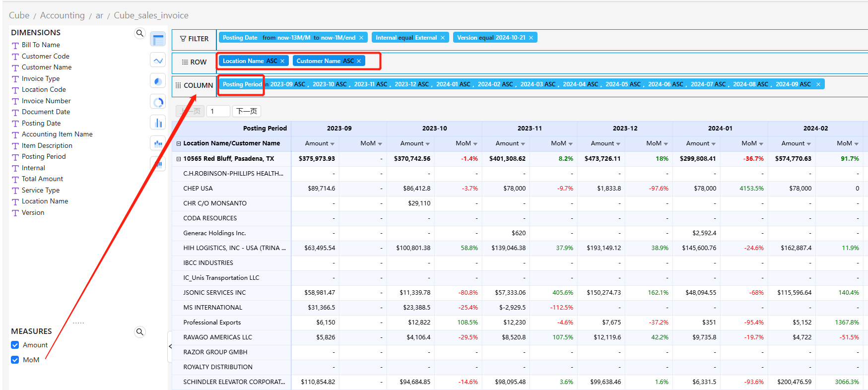Click the $375,973.93 total amount cell
This screenshot has width=868, height=390.
coord(317,159)
